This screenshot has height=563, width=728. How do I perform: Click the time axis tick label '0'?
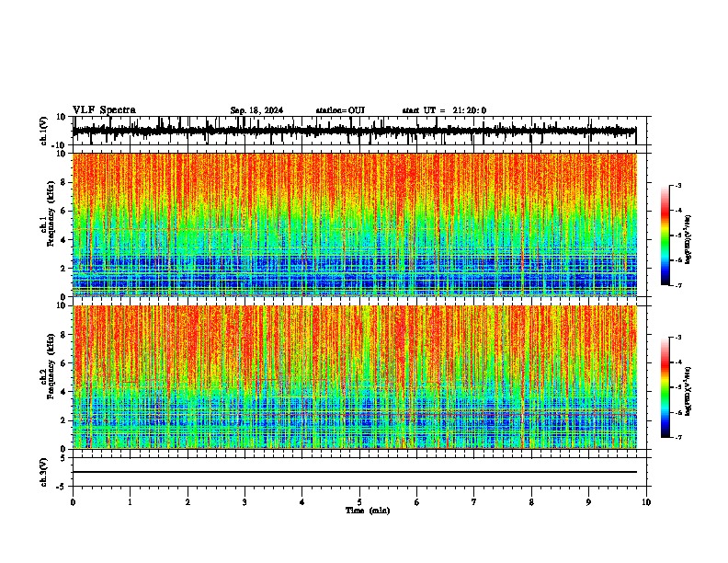pos(73,502)
